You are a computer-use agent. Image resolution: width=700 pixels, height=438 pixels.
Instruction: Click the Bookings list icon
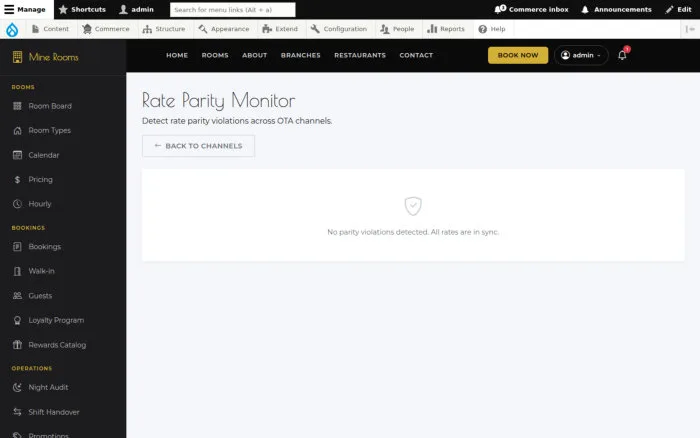tap(17, 246)
